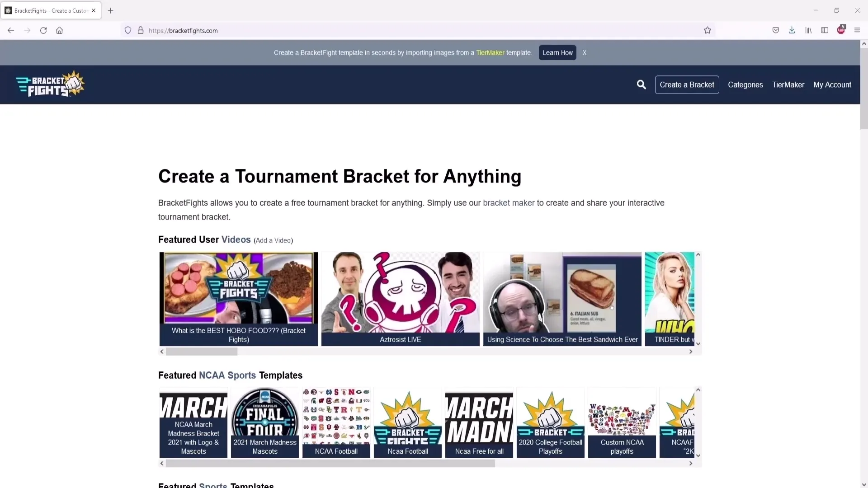
Task: Click the Firefox bookmark star icon
Action: [707, 30]
